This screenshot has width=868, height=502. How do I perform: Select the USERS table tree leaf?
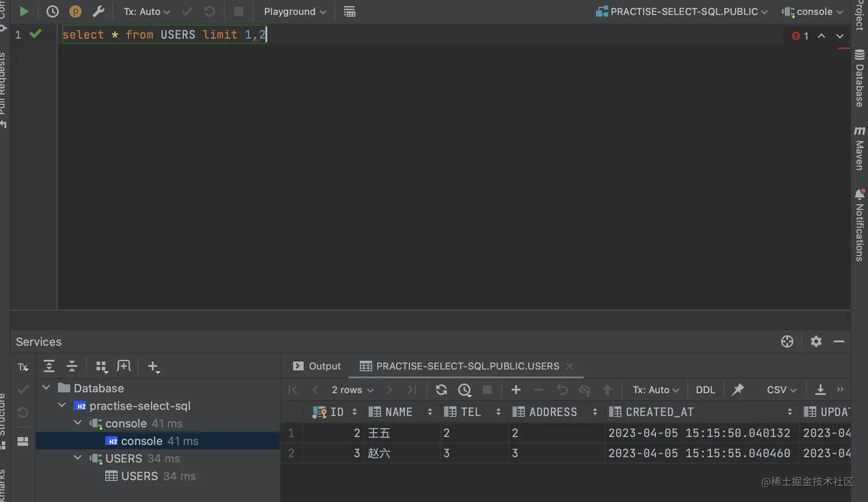click(x=150, y=476)
